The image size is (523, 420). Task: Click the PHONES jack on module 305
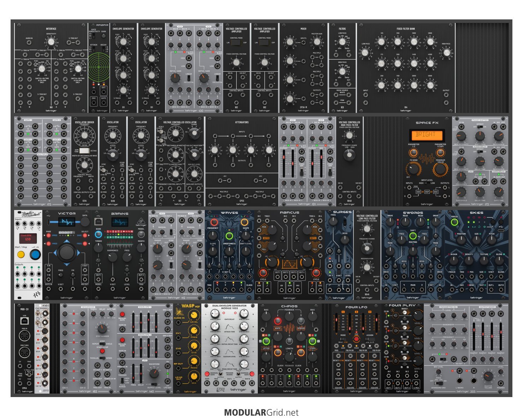click(501, 383)
